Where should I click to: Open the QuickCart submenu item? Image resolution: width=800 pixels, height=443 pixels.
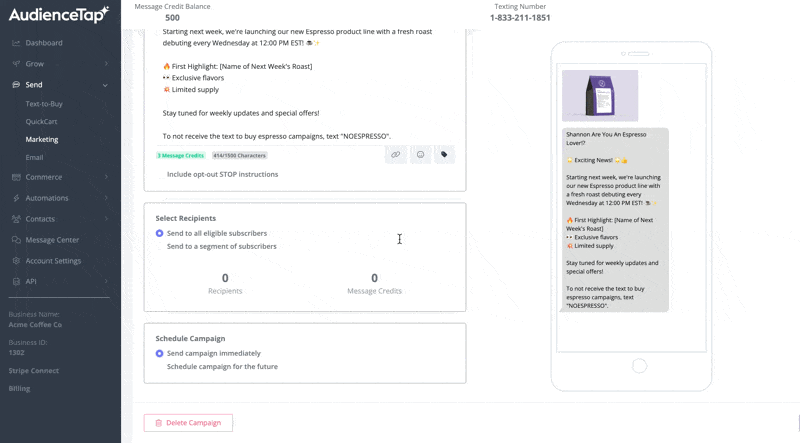[x=42, y=122]
